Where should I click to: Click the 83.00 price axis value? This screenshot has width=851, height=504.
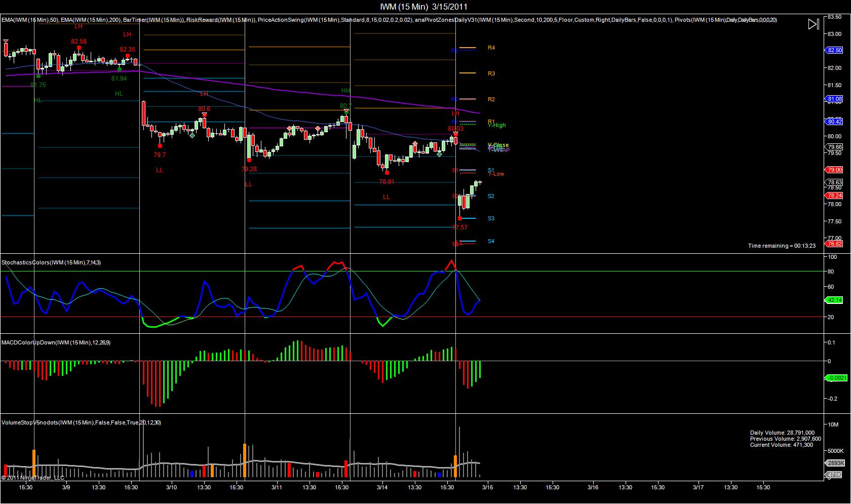pyautogui.click(x=834, y=34)
